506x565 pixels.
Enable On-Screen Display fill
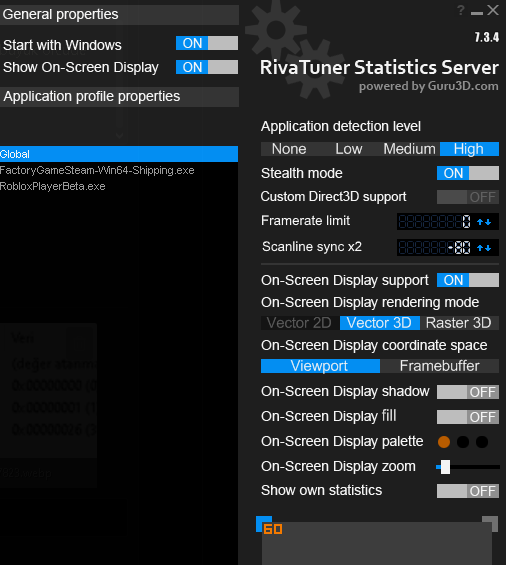468,417
